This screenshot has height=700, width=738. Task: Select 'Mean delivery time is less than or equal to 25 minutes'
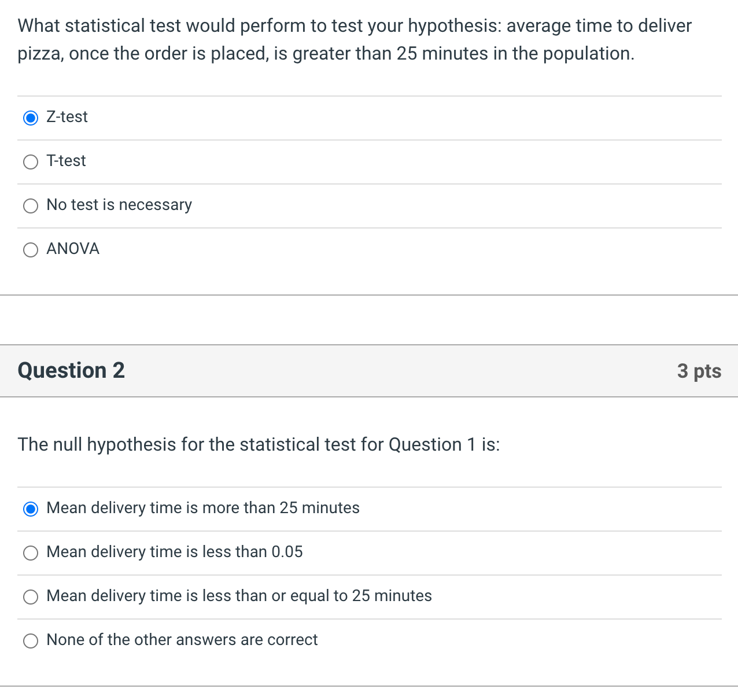(30, 597)
